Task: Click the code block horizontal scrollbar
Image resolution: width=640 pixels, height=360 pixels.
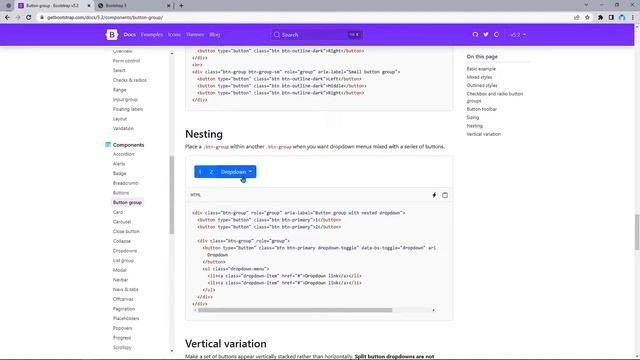Action: coord(295,310)
